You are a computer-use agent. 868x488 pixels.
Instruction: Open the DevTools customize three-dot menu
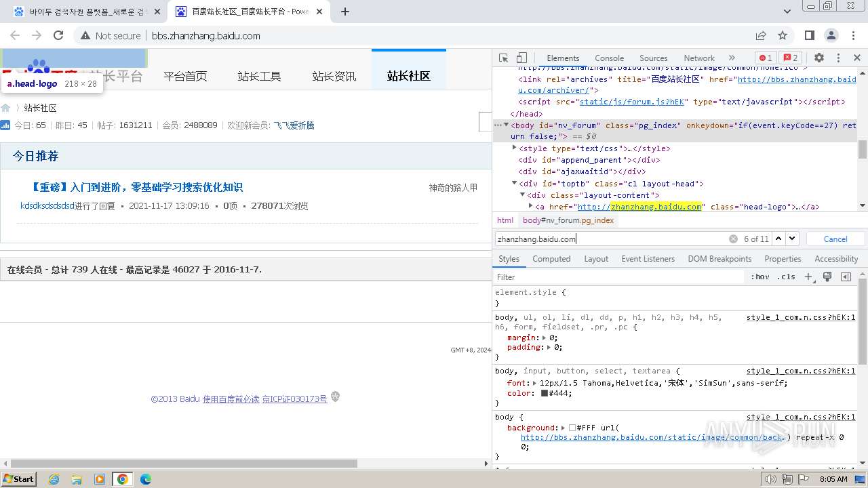coord(838,58)
